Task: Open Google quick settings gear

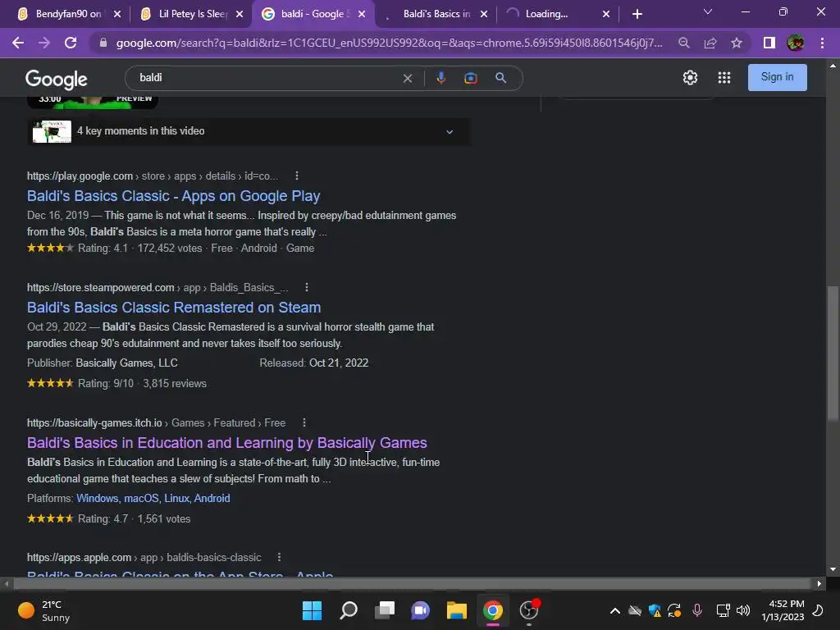Action: (690, 78)
